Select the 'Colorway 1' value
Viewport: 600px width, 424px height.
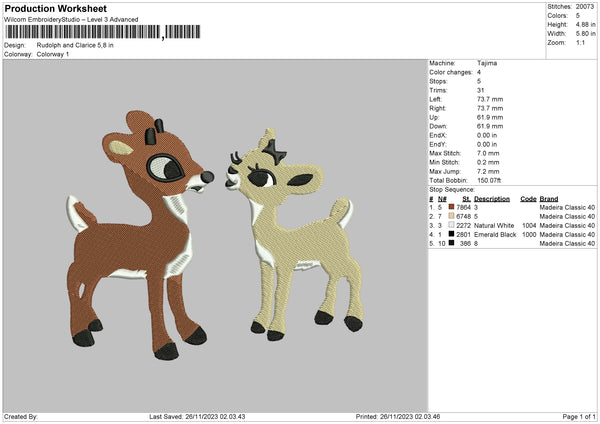53,54
